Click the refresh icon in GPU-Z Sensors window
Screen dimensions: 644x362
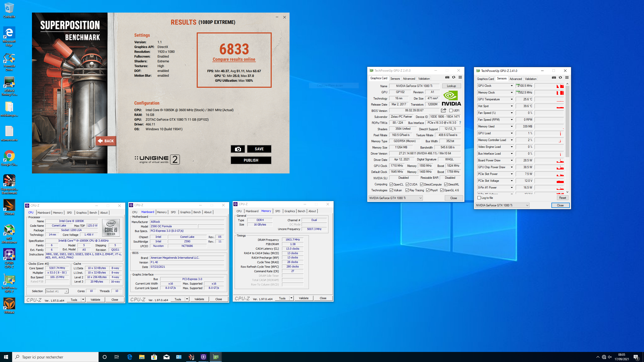pos(560,78)
